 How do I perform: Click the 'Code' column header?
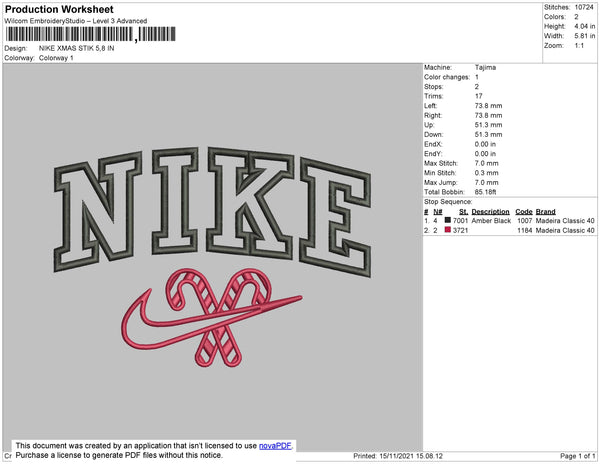pyautogui.click(x=524, y=212)
